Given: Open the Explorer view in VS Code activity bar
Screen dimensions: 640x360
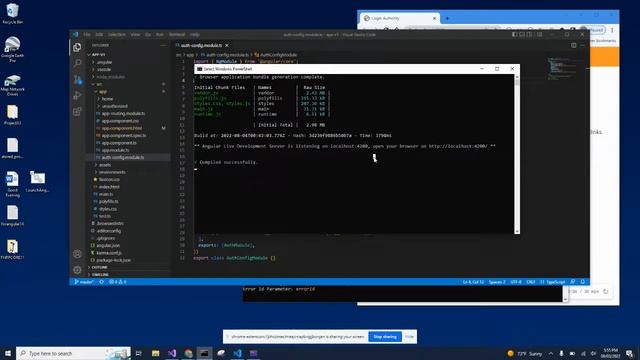Looking at the screenshot, I should coord(77,47).
